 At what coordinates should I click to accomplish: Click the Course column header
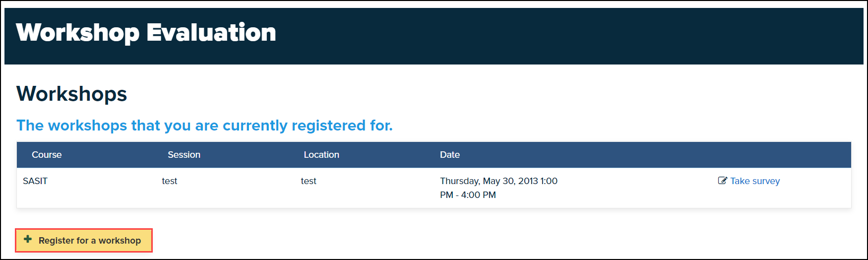pos(47,155)
